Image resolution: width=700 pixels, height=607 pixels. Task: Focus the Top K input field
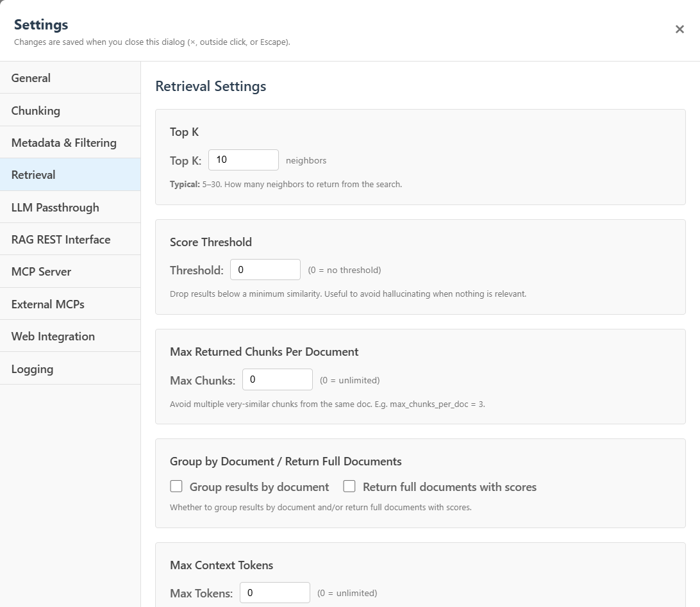[244, 160]
